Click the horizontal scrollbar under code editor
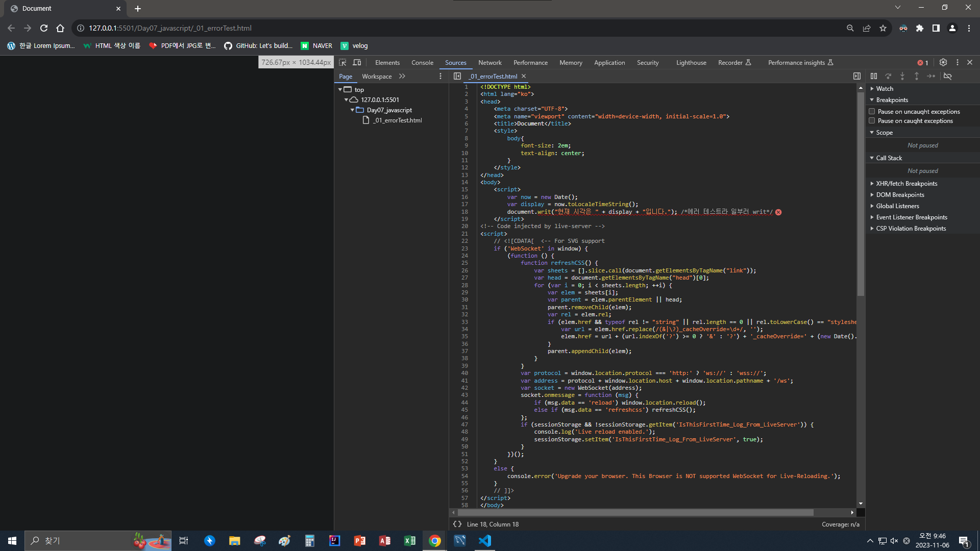Screen dimensions: 980x551 [635, 512]
